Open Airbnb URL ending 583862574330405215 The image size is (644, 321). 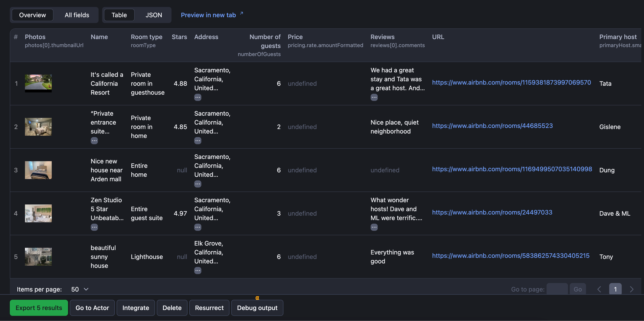click(511, 256)
